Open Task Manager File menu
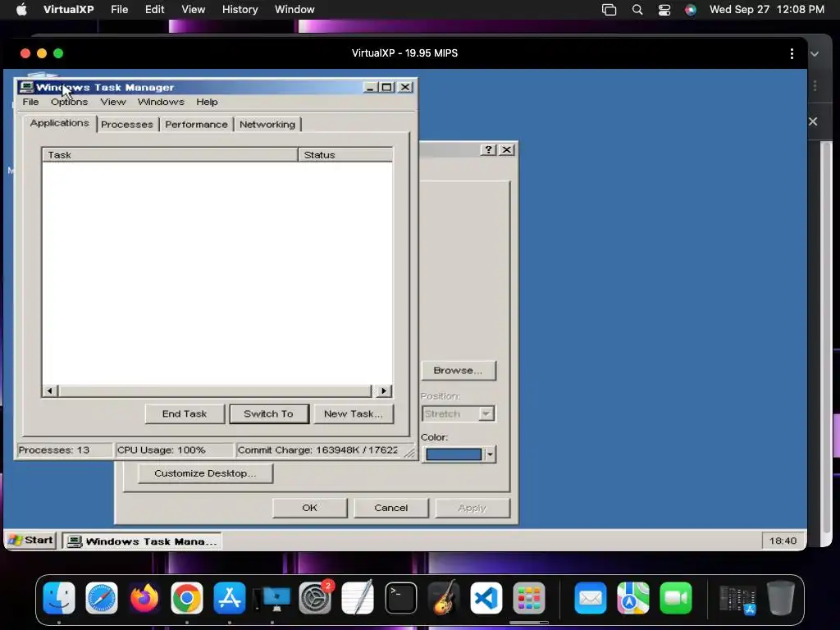The image size is (840, 630). (30, 102)
